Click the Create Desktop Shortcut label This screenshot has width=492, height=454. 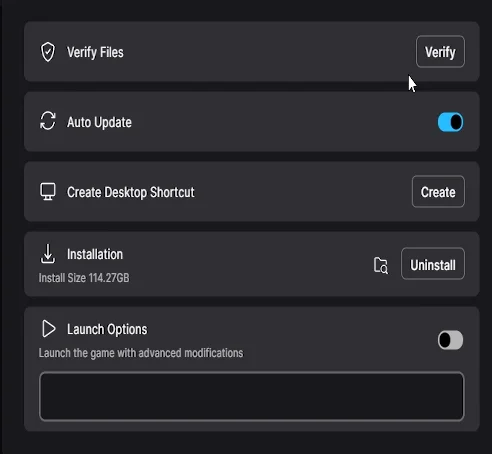point(131,192)
